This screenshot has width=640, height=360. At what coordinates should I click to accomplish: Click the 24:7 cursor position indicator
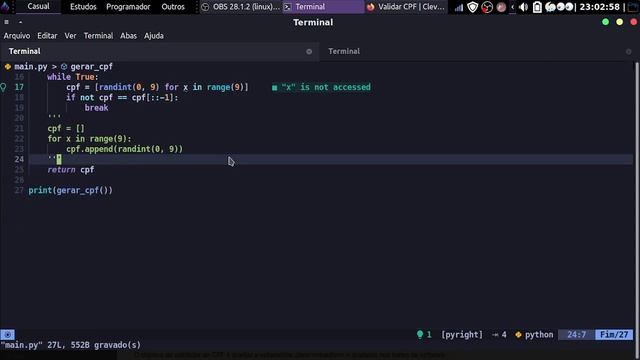pos(576,335)
